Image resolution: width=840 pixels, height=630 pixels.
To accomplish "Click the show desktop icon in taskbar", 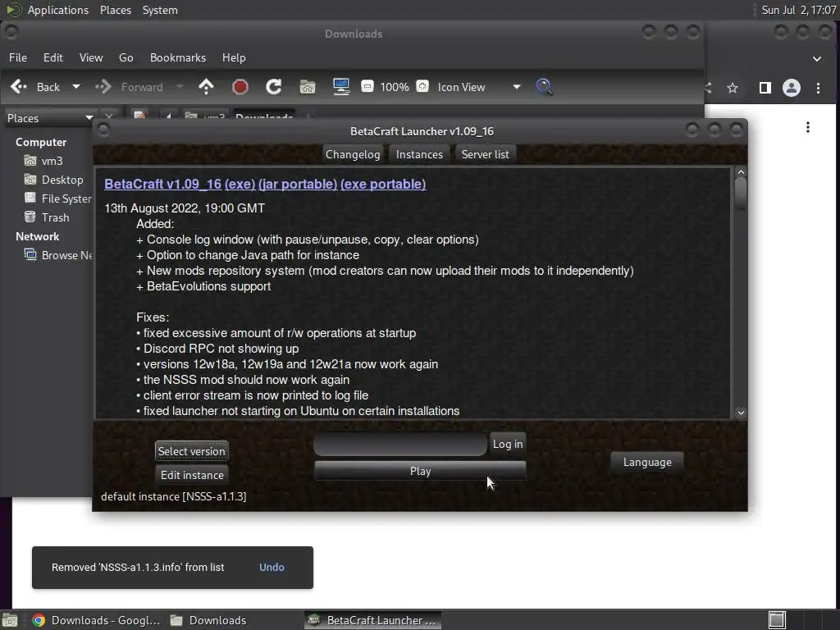I will click(x=10, y=620).
